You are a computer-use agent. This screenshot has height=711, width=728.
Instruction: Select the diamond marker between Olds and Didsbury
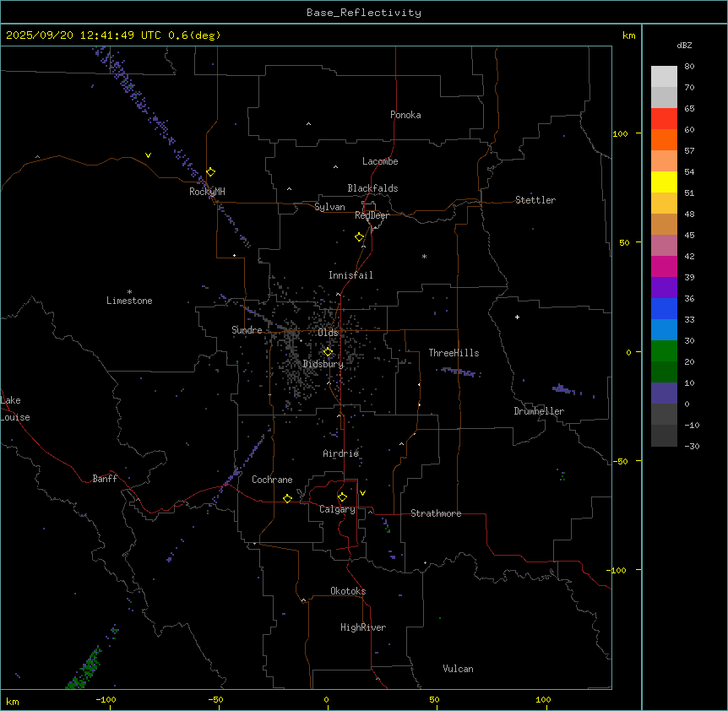(328, 352)
